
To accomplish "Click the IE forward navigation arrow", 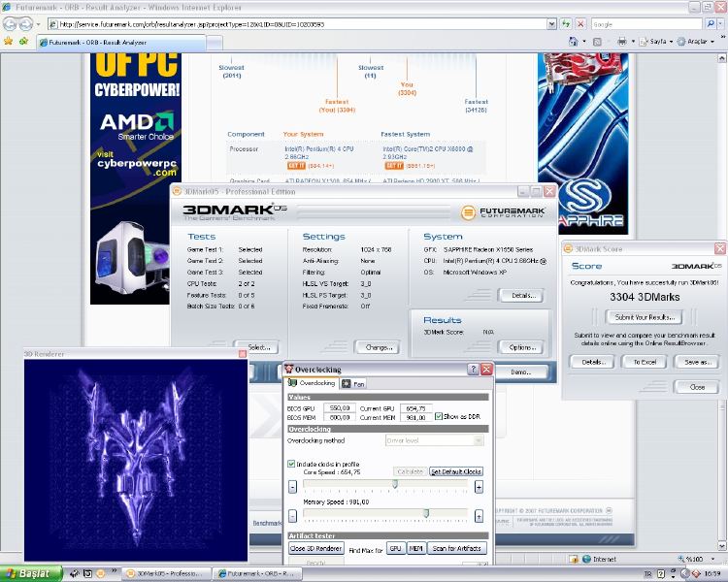I will (26, 23).
